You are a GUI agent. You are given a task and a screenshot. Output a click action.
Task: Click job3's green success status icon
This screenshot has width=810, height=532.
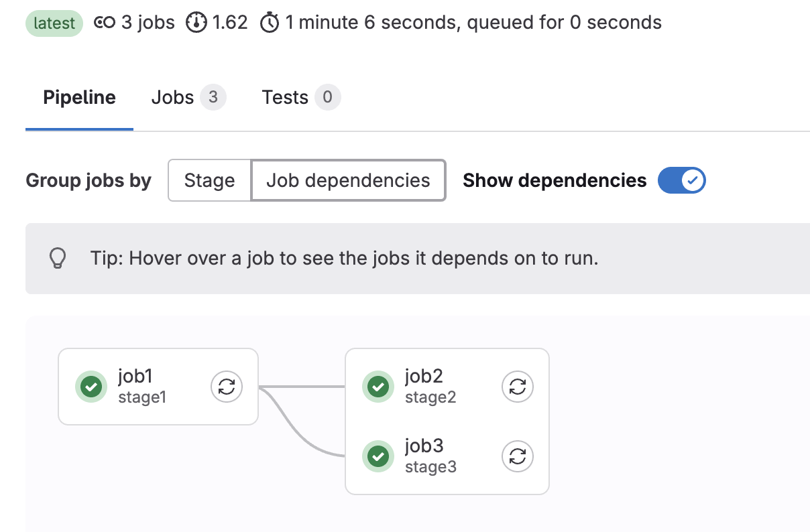pos(378,456)
